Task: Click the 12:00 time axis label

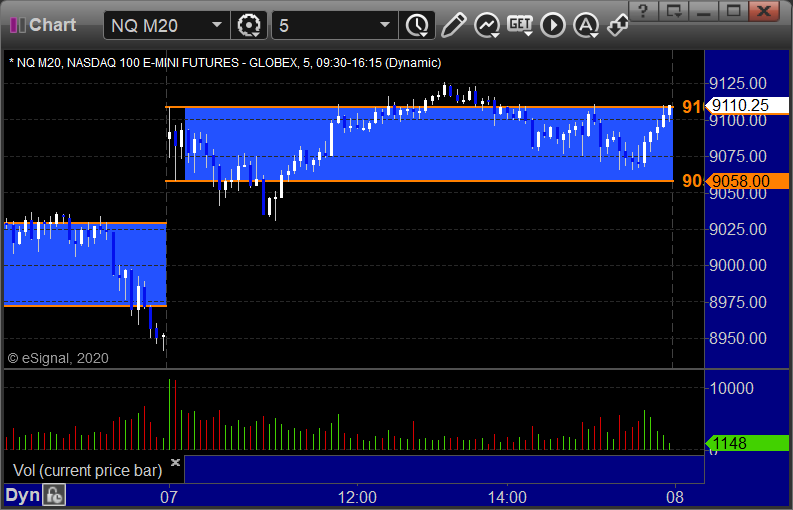Action: pyautogui.click(x=357, y=497)
